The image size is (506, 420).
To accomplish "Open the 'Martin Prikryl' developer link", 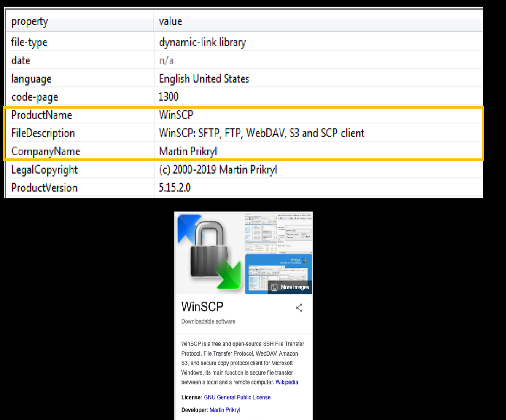I will 225,410.
